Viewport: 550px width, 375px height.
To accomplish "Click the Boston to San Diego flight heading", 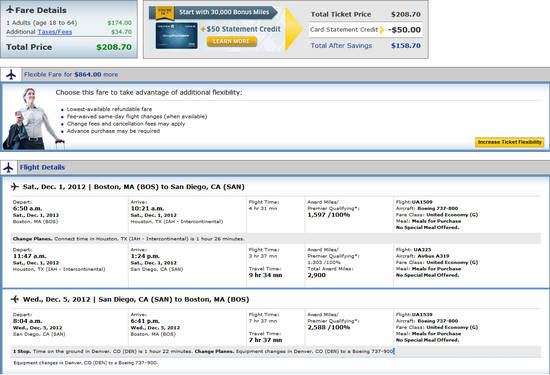I will 134,187.
